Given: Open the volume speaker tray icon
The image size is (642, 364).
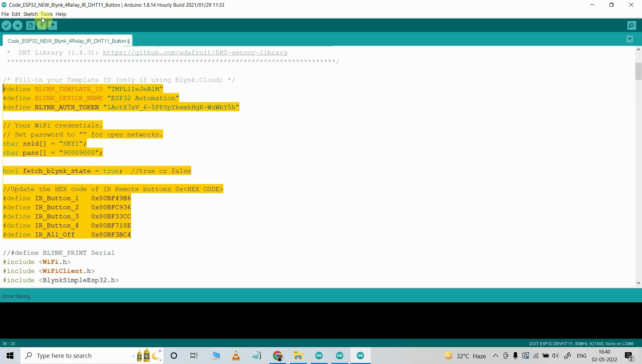Looking at the screenshot, I should pyautogui.click(x=556, y=356).
